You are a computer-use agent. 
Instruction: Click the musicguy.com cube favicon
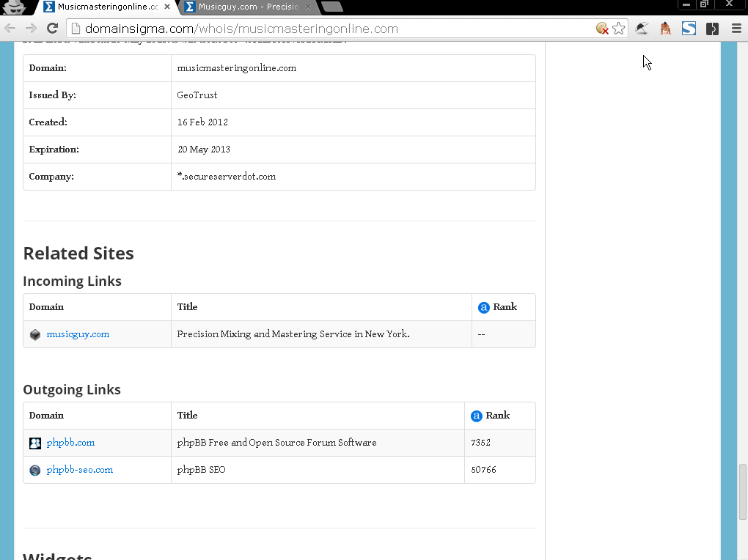[x=34, y=334]
